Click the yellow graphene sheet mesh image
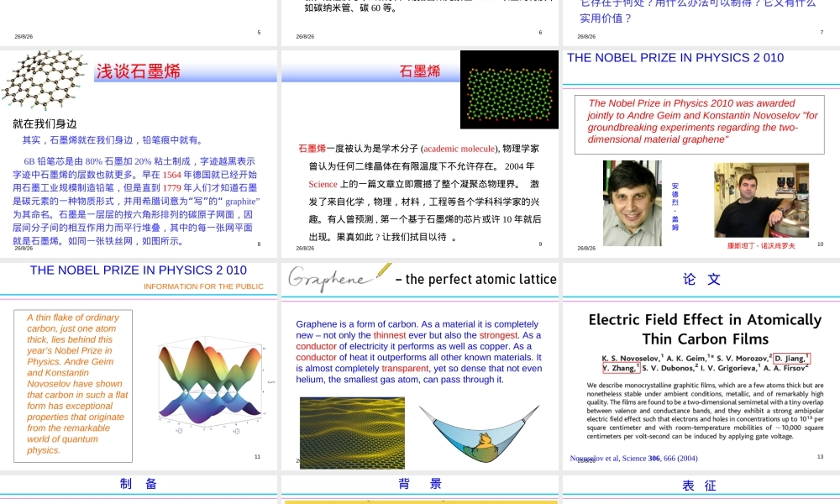Viewport: 840px width, 504px height. [353, 433]
